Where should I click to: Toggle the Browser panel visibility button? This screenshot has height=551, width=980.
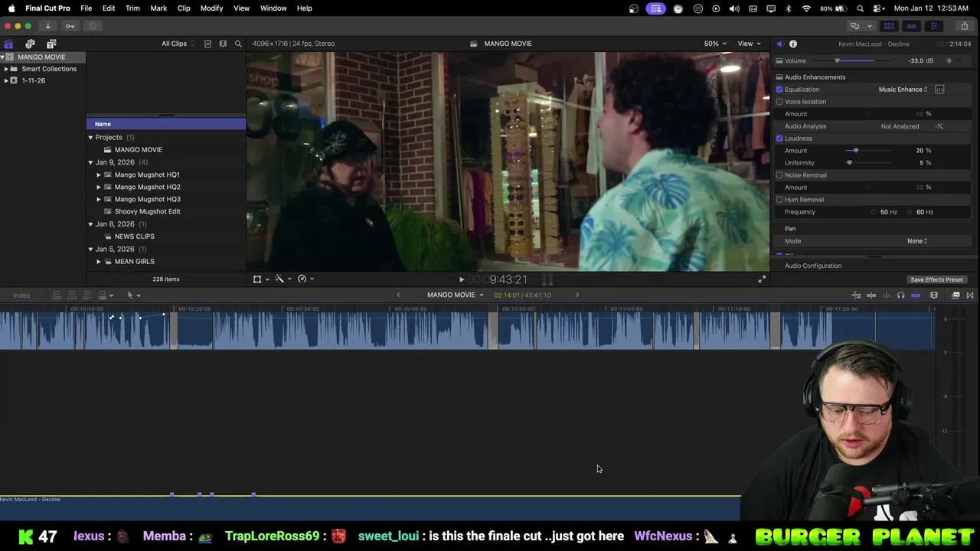tap(889, 26)
